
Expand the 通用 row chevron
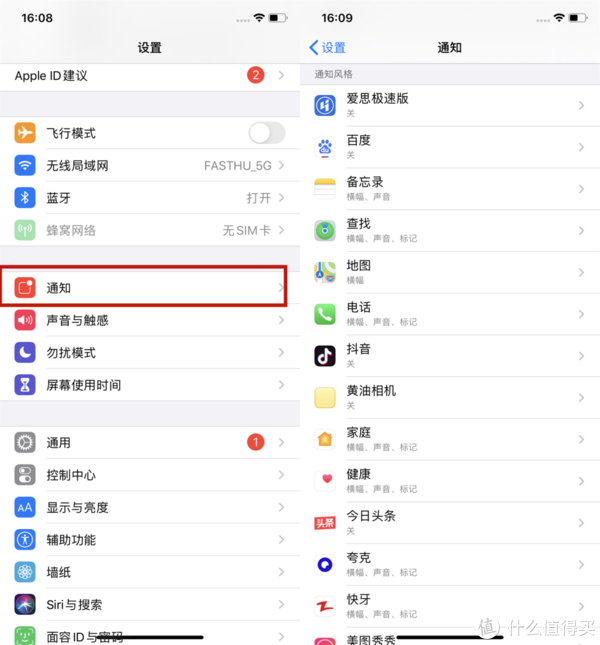click(281, 443)
